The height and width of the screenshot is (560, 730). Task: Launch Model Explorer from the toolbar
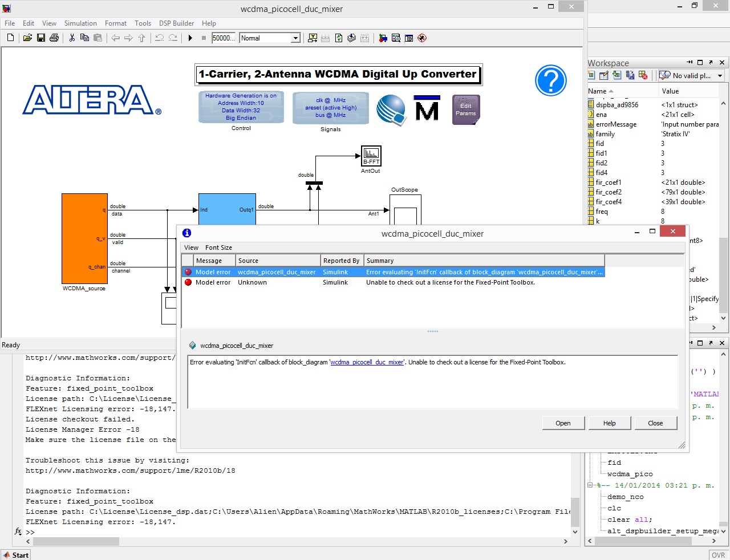pos(396,38)
